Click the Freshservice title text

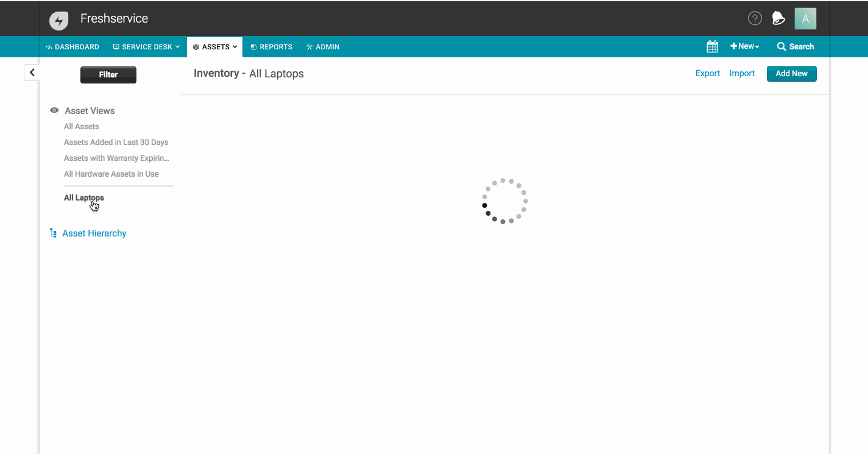(x=114, y=19)
